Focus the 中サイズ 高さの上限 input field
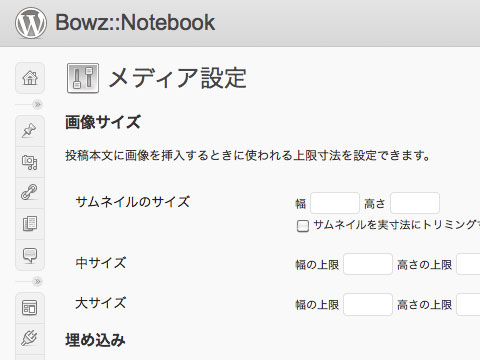Image resolution: width=480 pixels, height=360 pixels. point(468,264)
